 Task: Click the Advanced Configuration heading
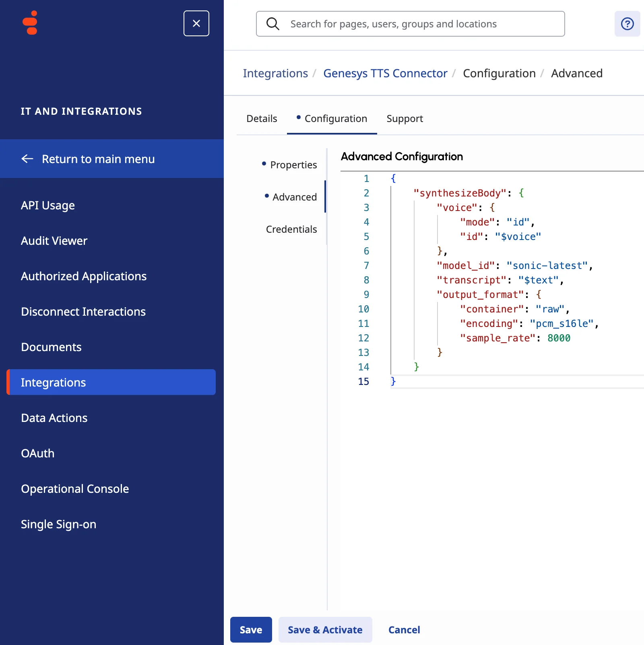[x=402, y=156]
